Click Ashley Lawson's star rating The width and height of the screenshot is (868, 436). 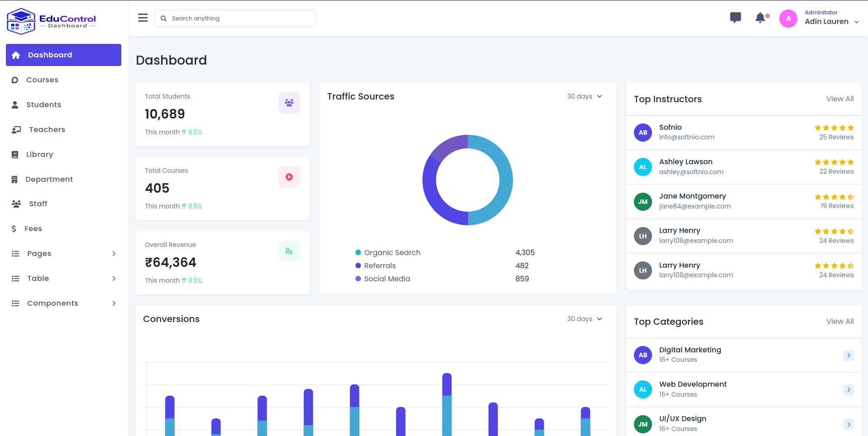click(834, 162)
